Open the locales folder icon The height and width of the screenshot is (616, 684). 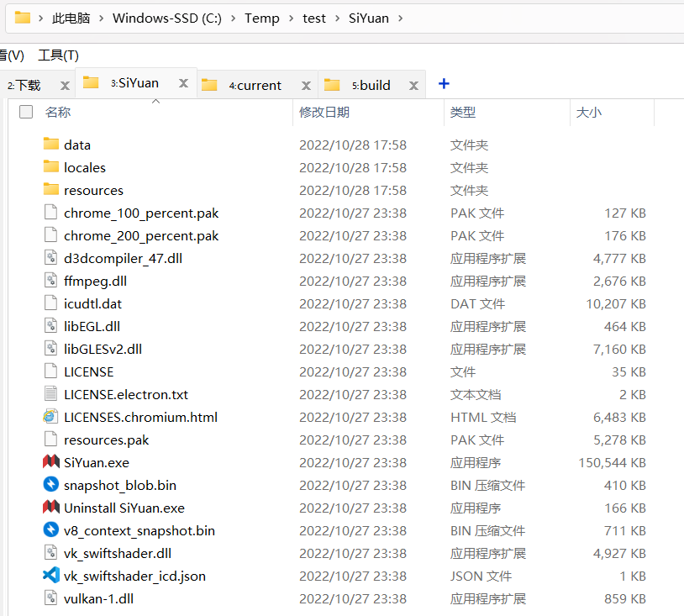51,166
